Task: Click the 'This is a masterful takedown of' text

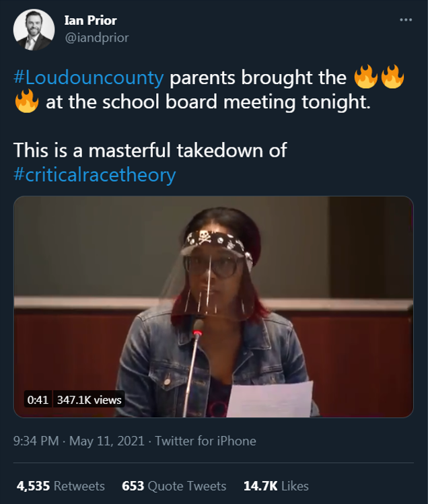Action: tap(150, 149)
